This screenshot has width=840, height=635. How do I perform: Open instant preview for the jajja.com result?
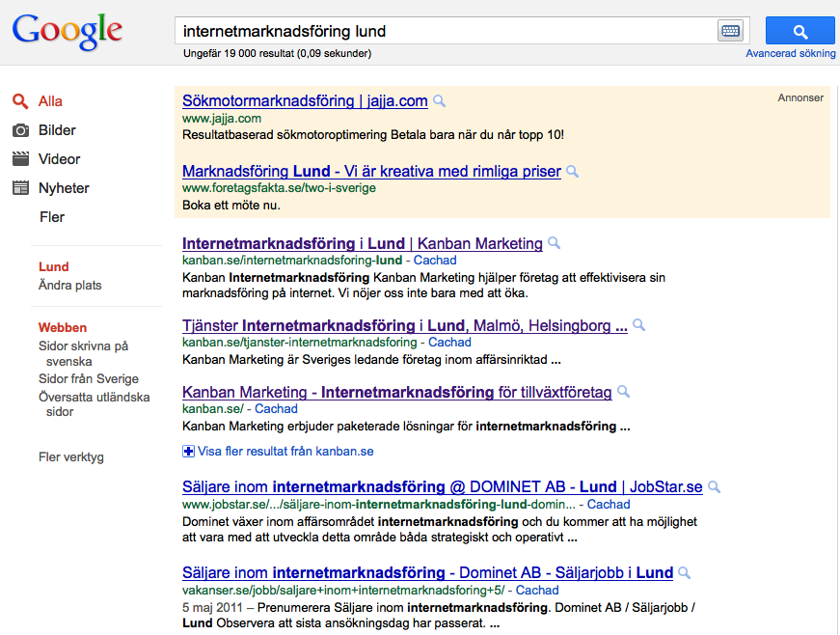pos(439,99)
